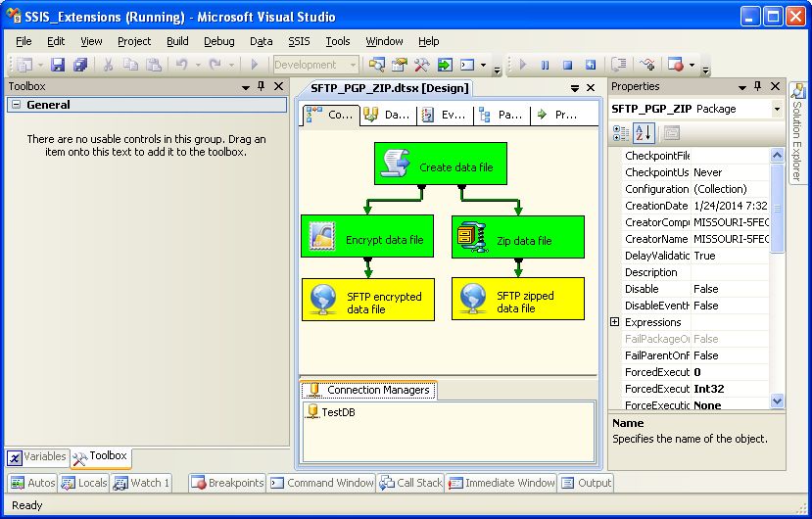Open the Data menu
The height and width of the screenshot is (519, 812).
261,41
